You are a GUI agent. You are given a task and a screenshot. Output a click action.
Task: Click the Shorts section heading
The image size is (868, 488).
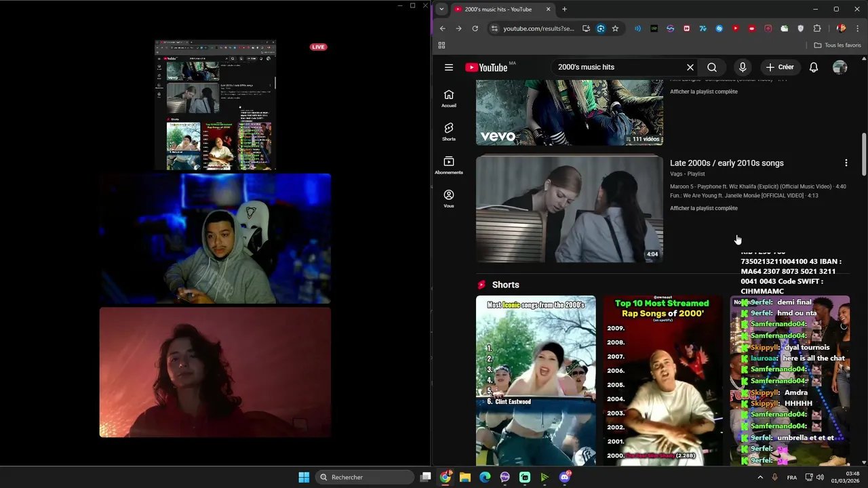coord(506,285)
